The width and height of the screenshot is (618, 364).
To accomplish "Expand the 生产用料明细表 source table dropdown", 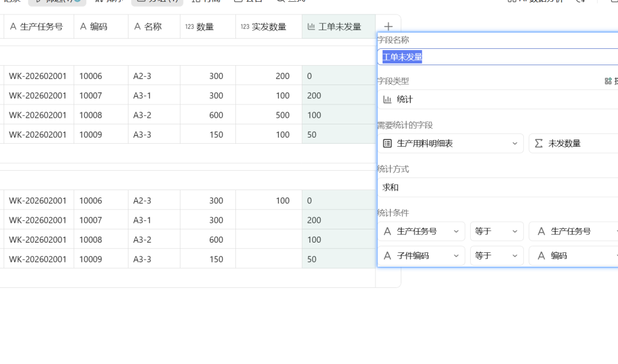I will (450, 144).
